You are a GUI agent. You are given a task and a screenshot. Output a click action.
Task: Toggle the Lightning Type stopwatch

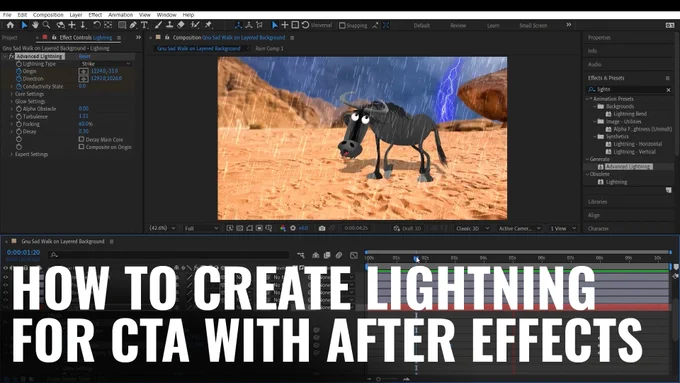(x=19, y=64)
